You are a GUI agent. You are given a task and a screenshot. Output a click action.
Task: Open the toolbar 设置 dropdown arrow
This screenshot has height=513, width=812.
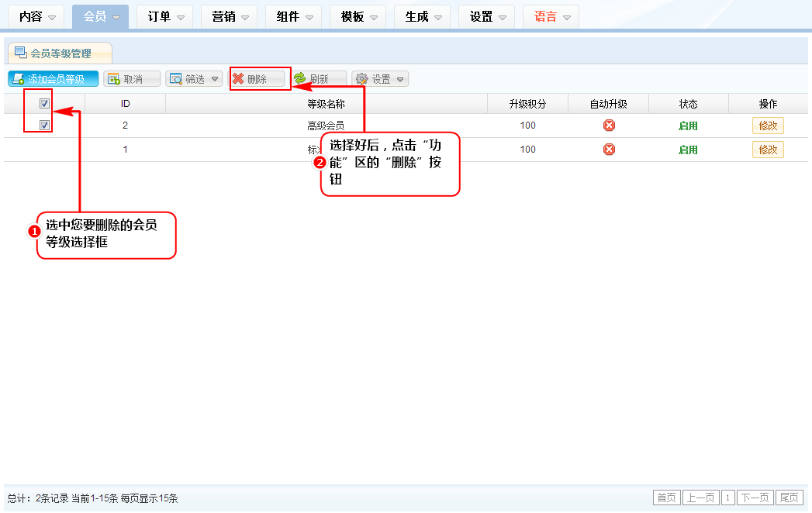(400, 79)
